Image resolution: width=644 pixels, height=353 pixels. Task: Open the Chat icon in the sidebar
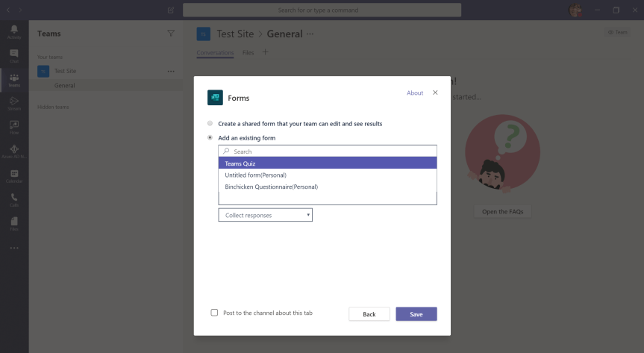(14, 55)
